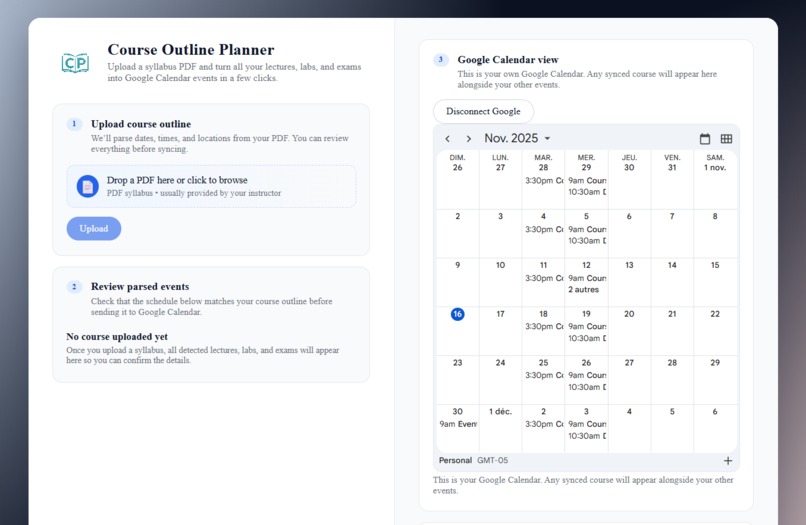Click the calendar today icon
Screen dimensions: 806x525
tap(705, 139)
